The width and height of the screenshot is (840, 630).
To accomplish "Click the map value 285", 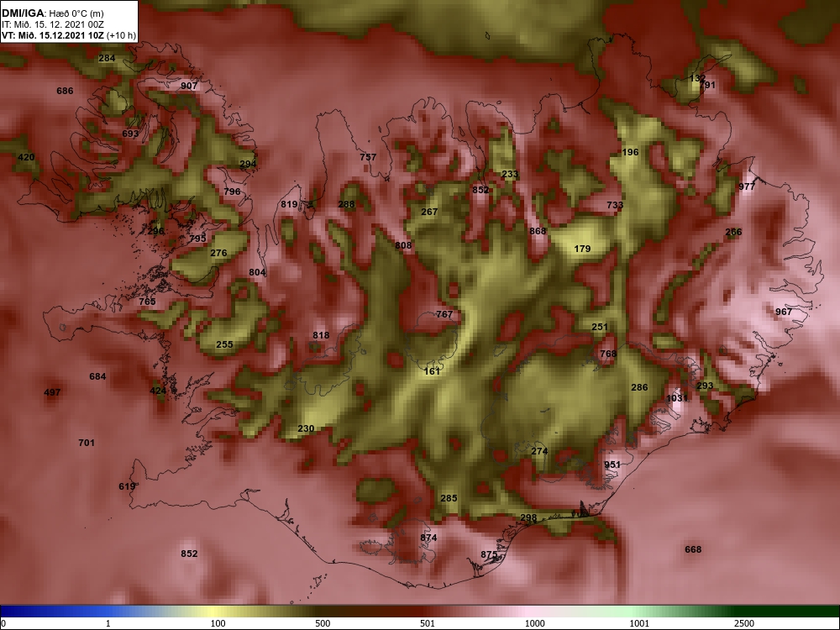I will pyautogui.click(x=449, y=499).
